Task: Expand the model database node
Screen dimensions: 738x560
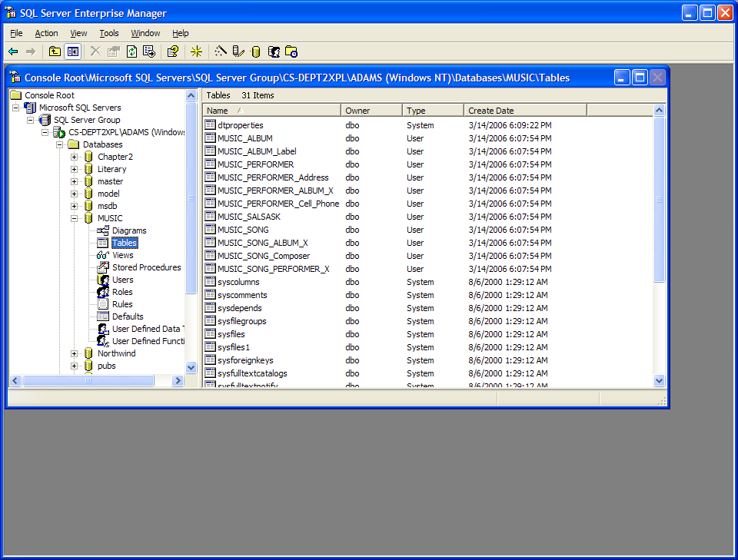Action: [74, 194]
